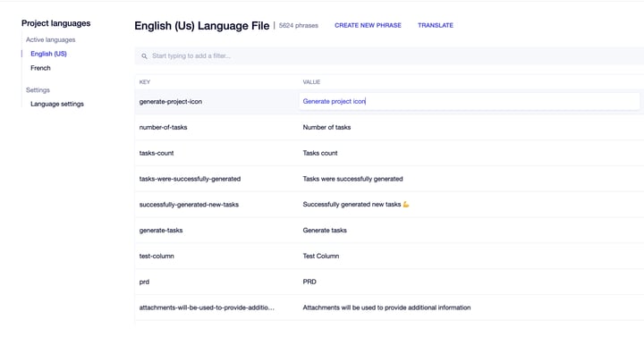Select English (US) in active languages
Image resolution: width=644 pixels, height=354 pixels.
[48, 54]
